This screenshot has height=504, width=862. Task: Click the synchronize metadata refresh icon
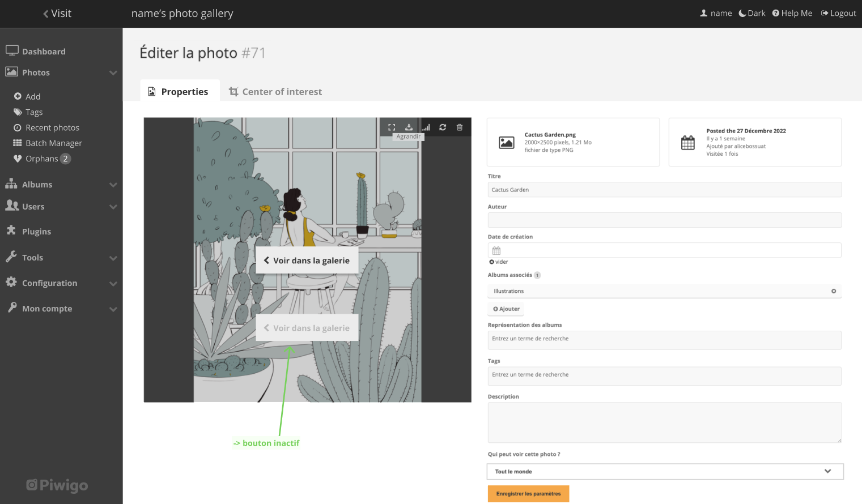[x=443, y=127]
